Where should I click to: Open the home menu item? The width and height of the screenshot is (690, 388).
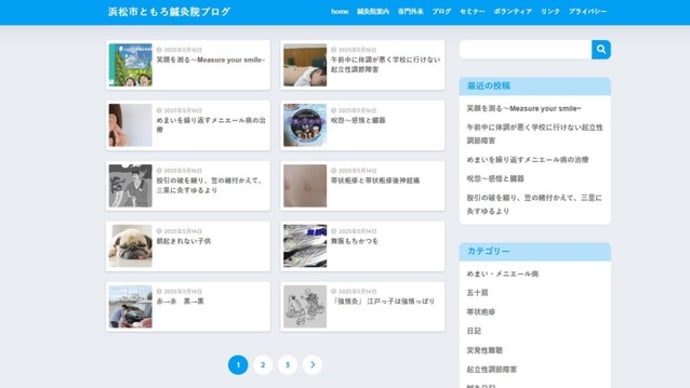[x=340, y=12]
